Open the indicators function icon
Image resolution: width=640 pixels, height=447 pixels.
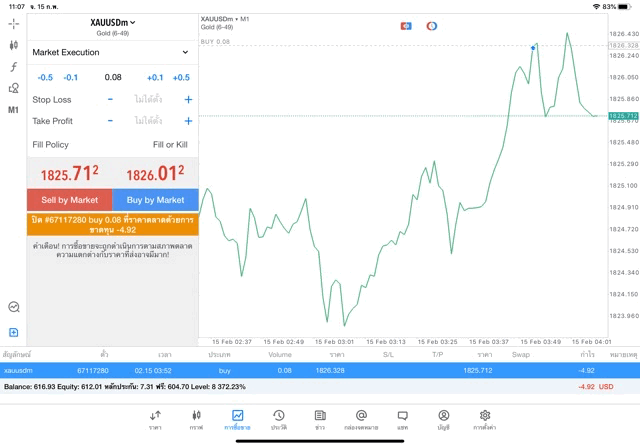13,67
